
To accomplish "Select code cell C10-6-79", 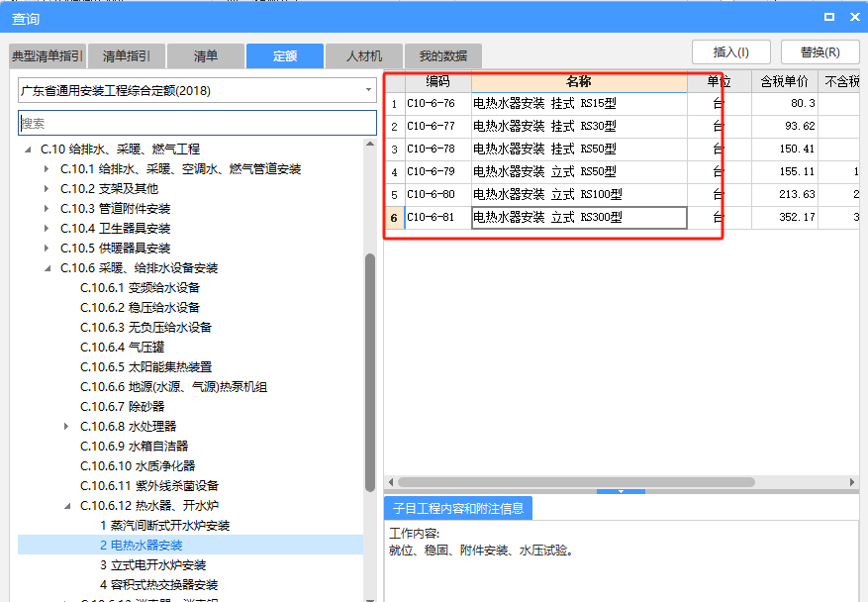I will tap(437, 171).
